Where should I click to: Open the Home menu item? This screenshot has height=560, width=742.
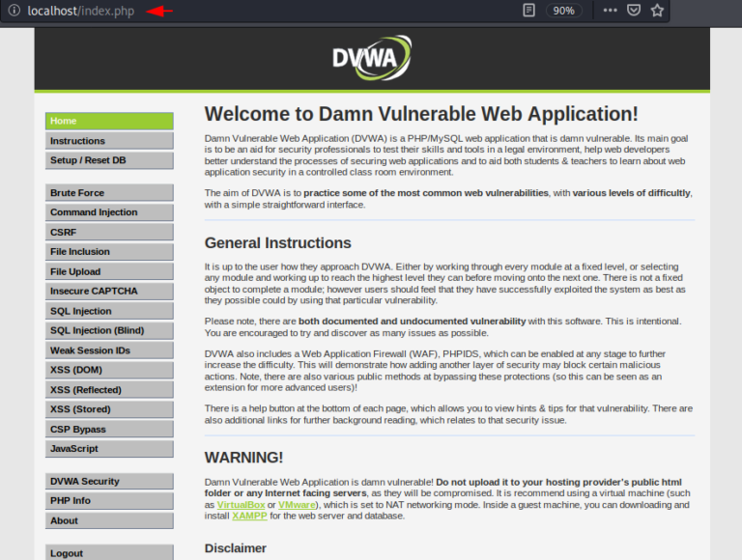[x=109, y=121]
